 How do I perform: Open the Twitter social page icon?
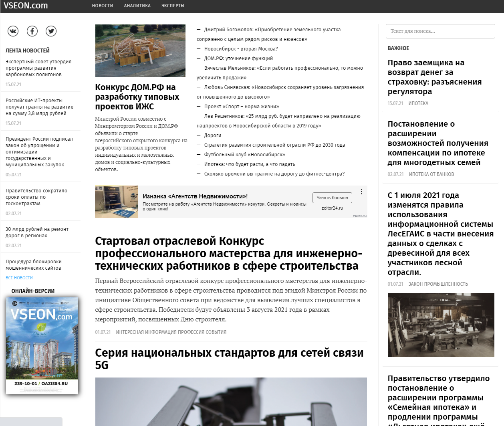(51, 31)
